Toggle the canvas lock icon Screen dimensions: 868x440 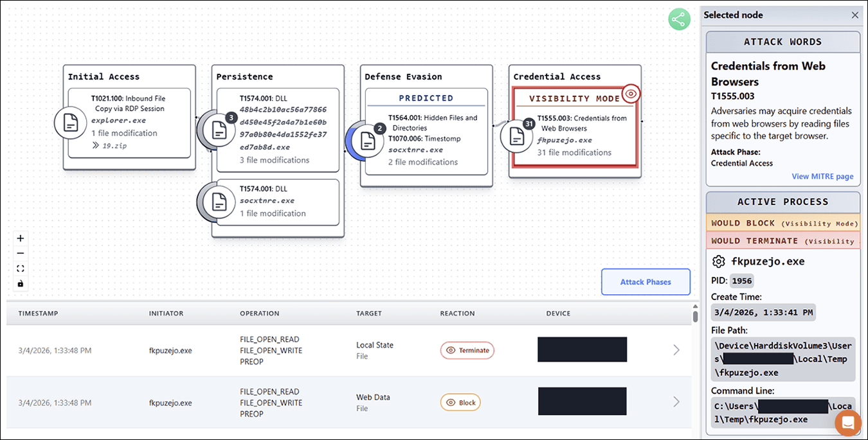[21, 283]
